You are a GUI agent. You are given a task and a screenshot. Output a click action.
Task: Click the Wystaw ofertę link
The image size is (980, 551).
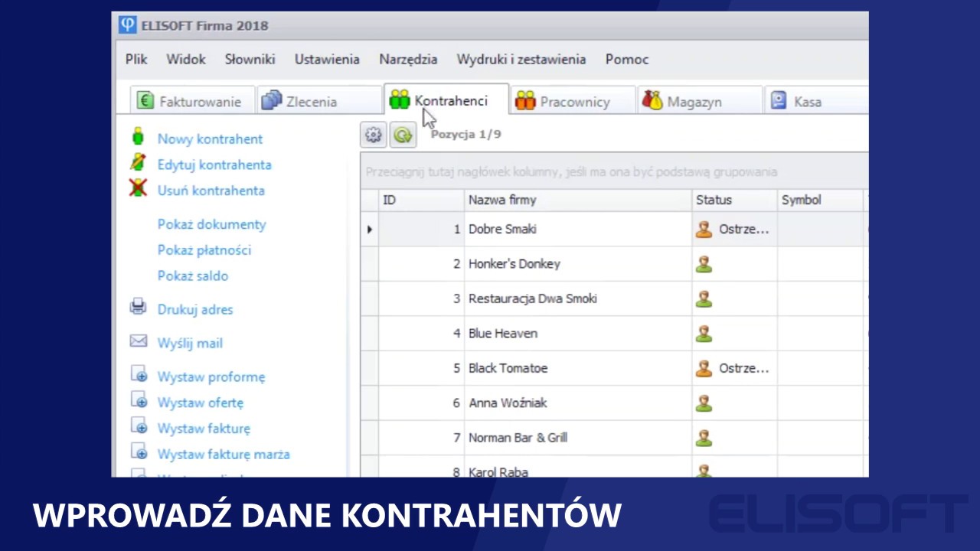tap(201, 403)
